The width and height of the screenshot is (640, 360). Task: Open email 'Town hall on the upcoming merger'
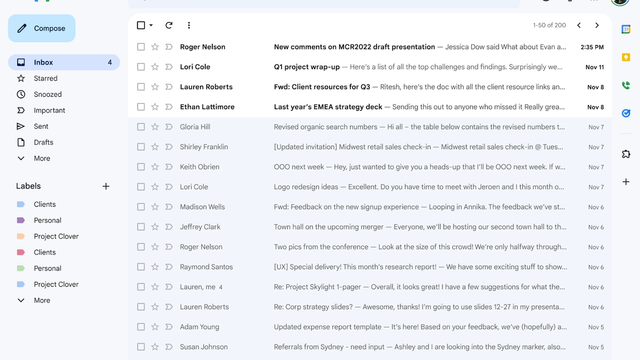coord(370,227)
